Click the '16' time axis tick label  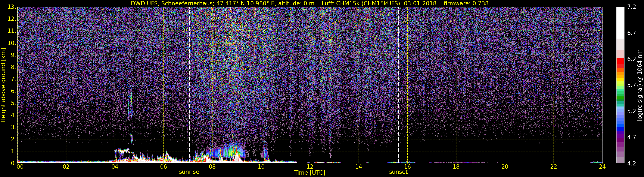click(407, 167)
